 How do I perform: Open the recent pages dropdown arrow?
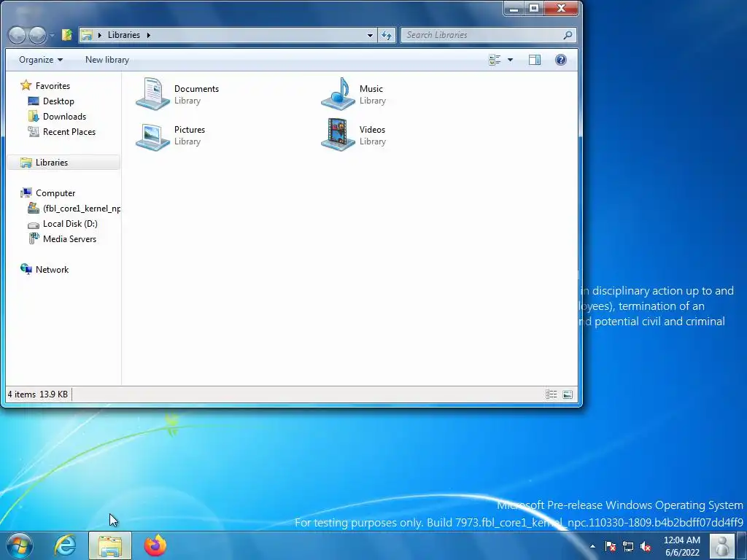coord(52,35)
